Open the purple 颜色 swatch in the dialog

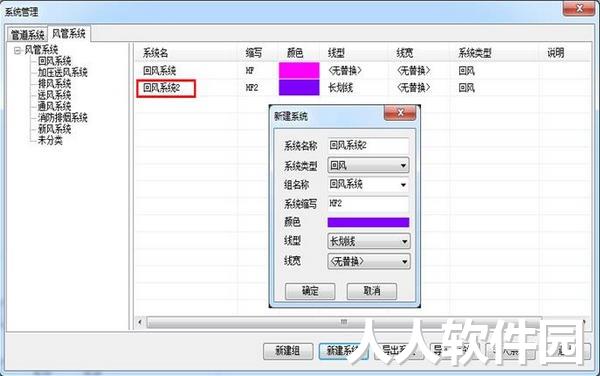click(x=368, y=222)
